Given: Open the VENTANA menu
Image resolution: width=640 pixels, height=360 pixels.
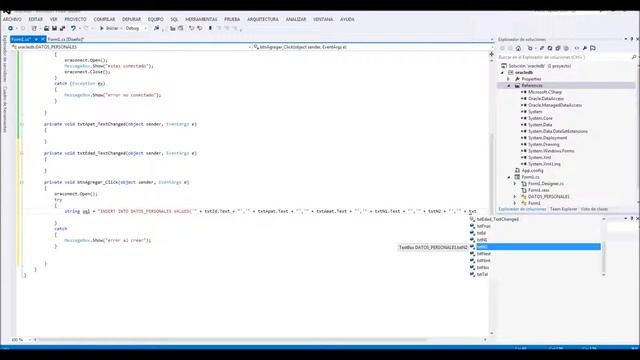Looking at the screenshot, I should pos(323,19).
